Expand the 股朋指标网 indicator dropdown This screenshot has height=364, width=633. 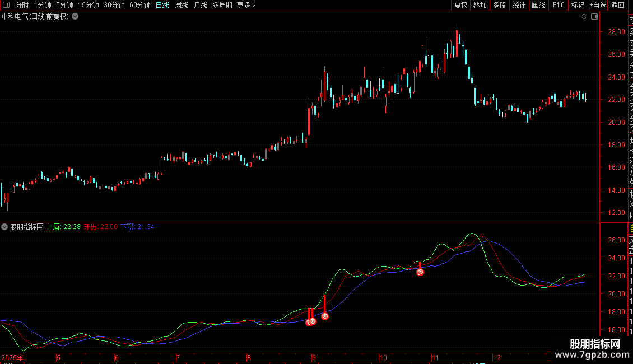pos(4,227)
